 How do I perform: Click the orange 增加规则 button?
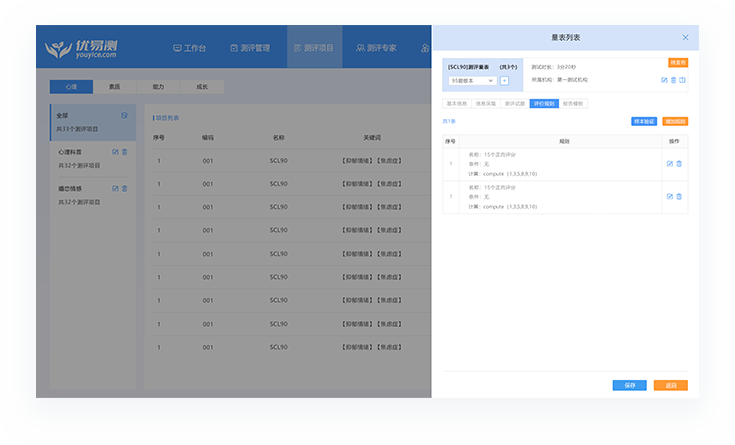[x=675, y=121]
